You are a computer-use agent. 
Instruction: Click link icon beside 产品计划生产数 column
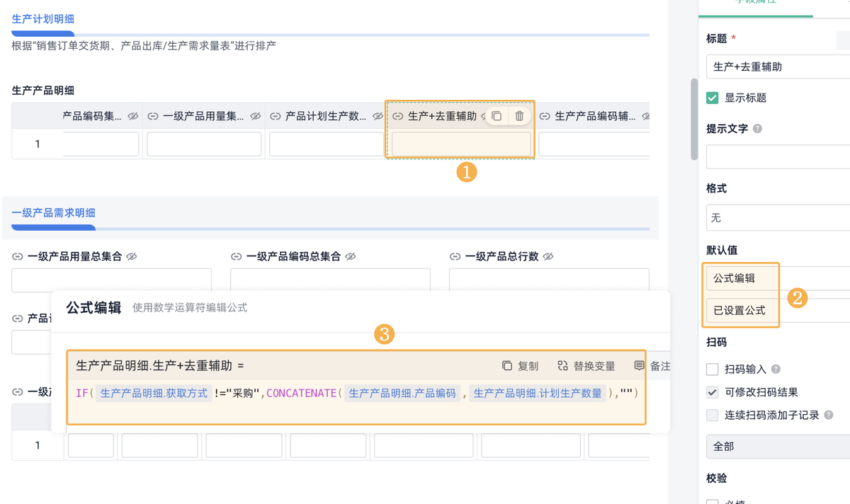(x=275, y=116)
